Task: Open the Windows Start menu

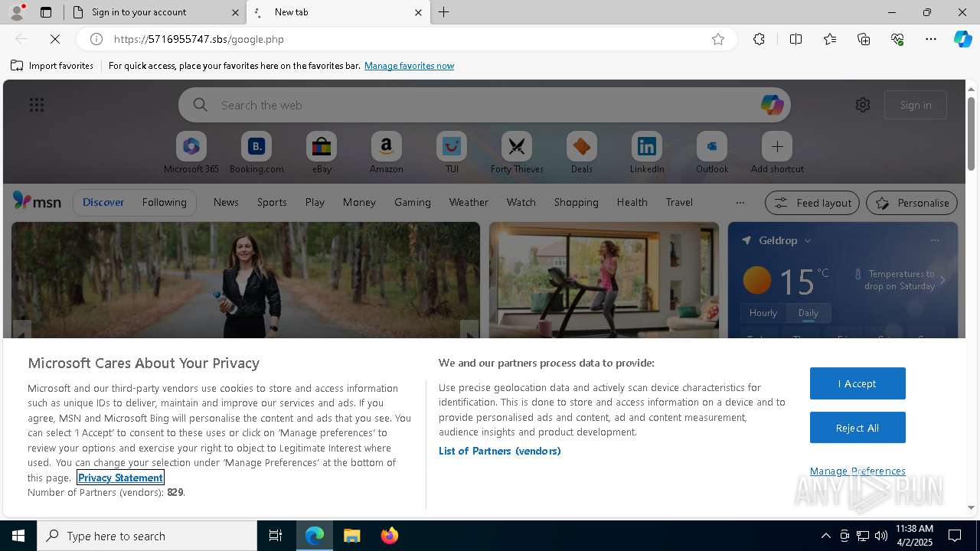Action: pyautogui.click(x=18, y=536)
